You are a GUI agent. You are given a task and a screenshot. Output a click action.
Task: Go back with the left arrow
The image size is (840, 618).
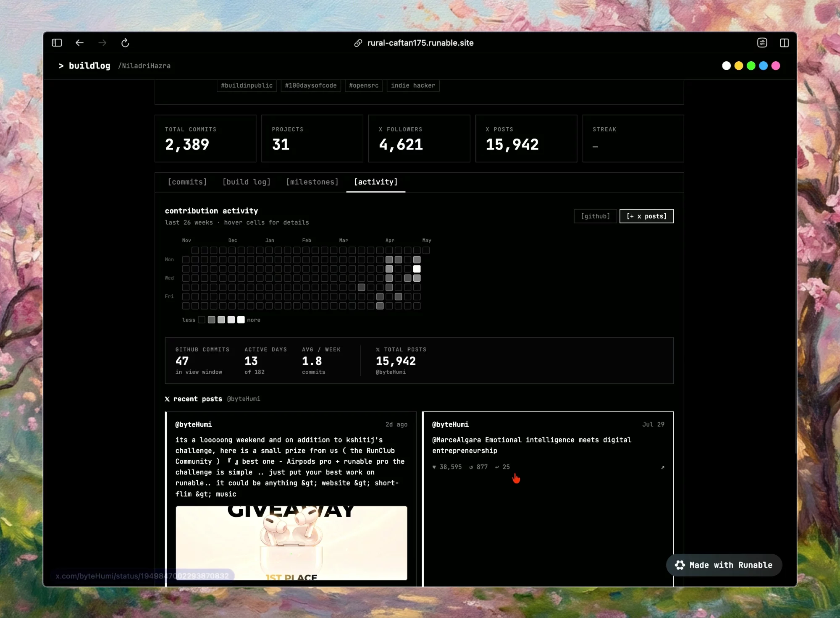click(x=79, y=43)
